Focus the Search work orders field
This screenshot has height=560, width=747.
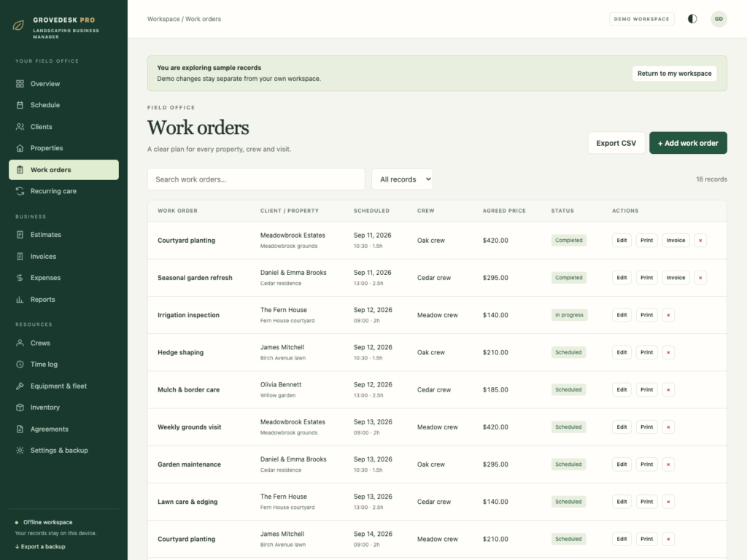tap(256, 179)
